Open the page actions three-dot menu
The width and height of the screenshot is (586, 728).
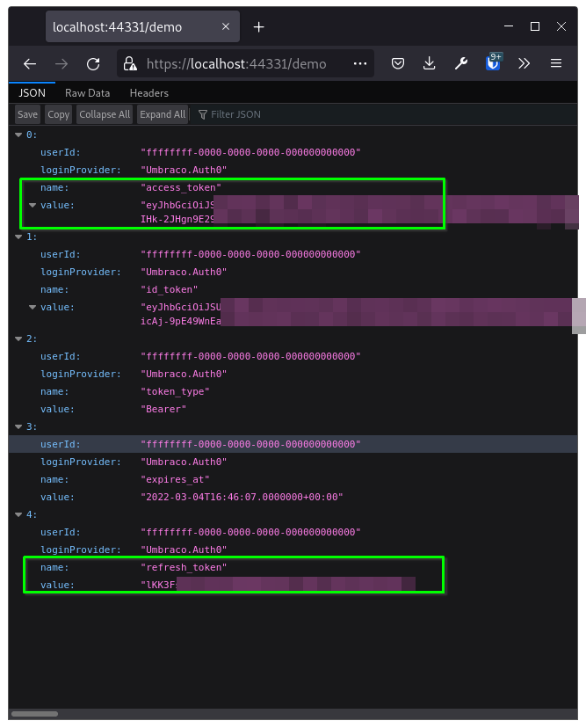coord(360,63)
